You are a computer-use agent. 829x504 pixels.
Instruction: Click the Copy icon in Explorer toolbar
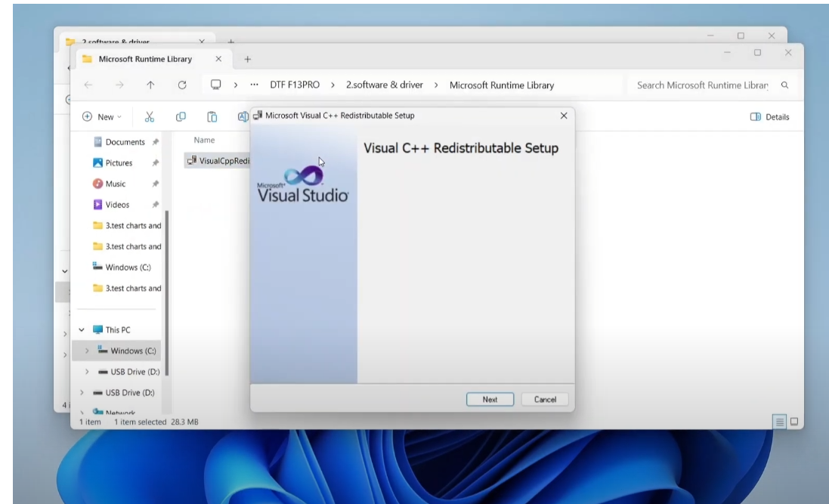181,117
